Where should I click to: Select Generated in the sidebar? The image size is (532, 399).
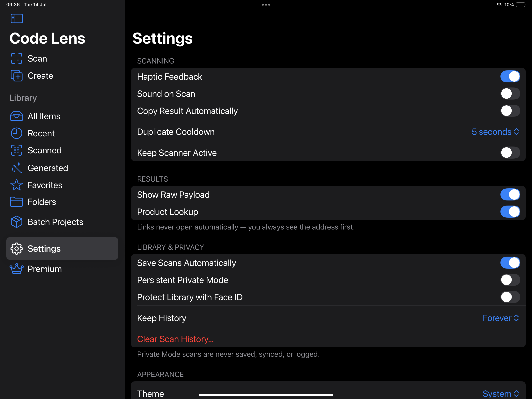[62, 168]
